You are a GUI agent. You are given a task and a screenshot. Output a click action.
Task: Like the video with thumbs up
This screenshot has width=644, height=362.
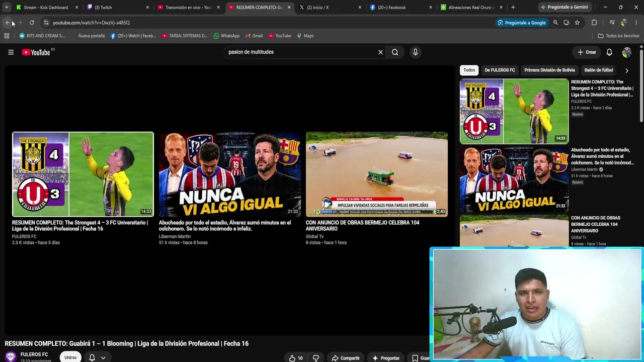click(x=296, y=358)
